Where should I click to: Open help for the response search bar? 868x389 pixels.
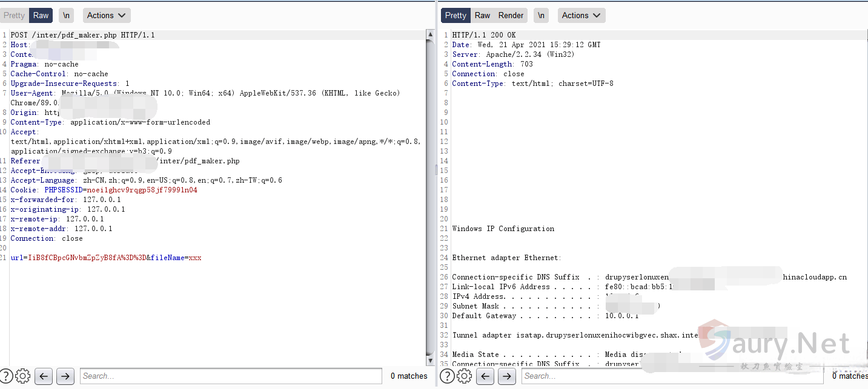pos(447,376)
